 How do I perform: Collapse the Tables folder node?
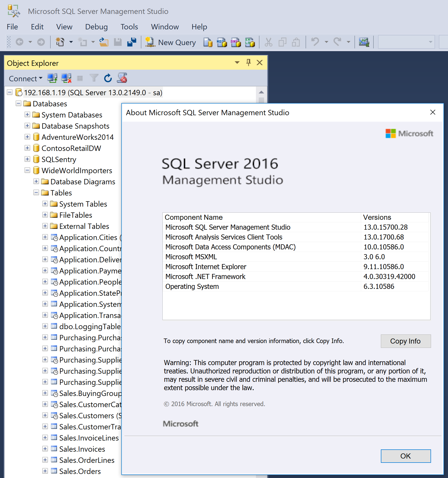(x=36, y=193)
